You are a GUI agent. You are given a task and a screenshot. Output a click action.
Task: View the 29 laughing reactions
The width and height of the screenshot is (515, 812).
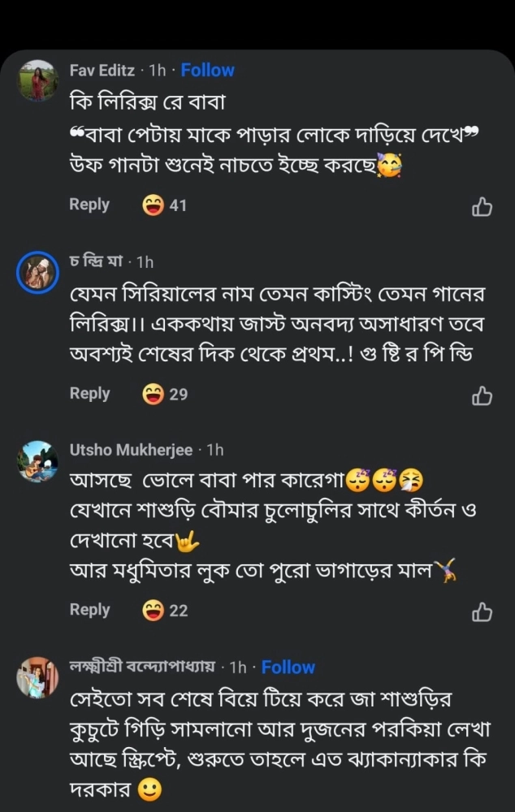pyautogui.click(x=165, y=394)
